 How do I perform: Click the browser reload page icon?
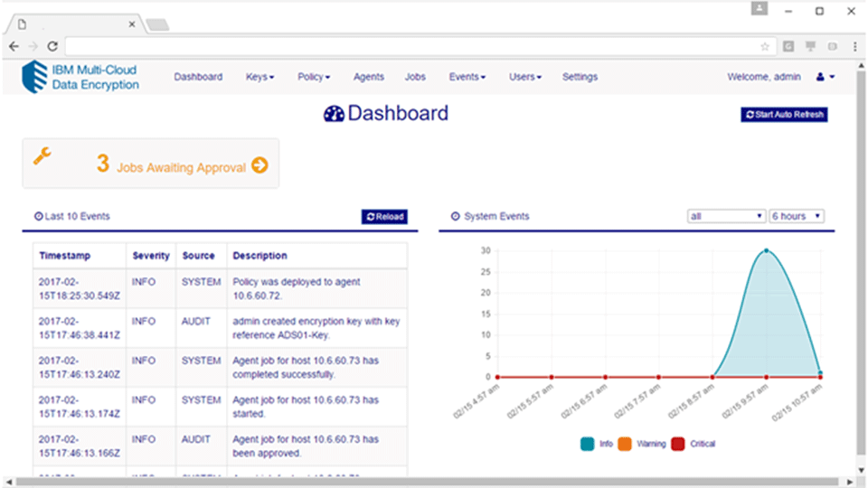(53, 46)
